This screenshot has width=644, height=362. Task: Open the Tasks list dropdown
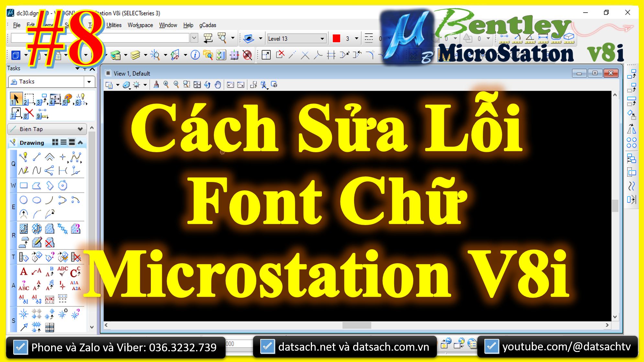pos(90,82)
